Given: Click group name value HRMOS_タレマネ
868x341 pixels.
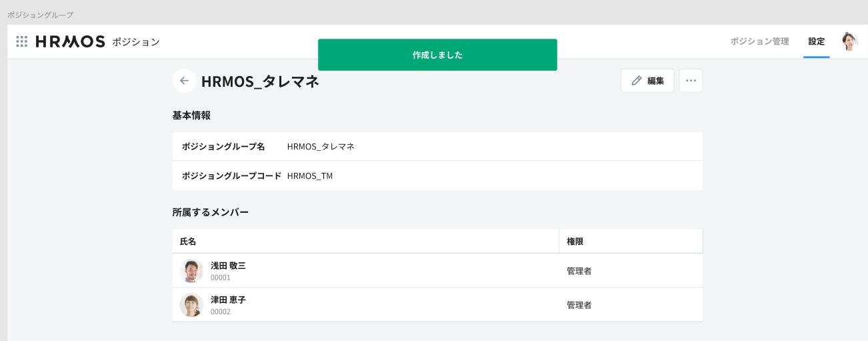Looking at the screenshot, I should pyautogui.click(x=321, y=146).
